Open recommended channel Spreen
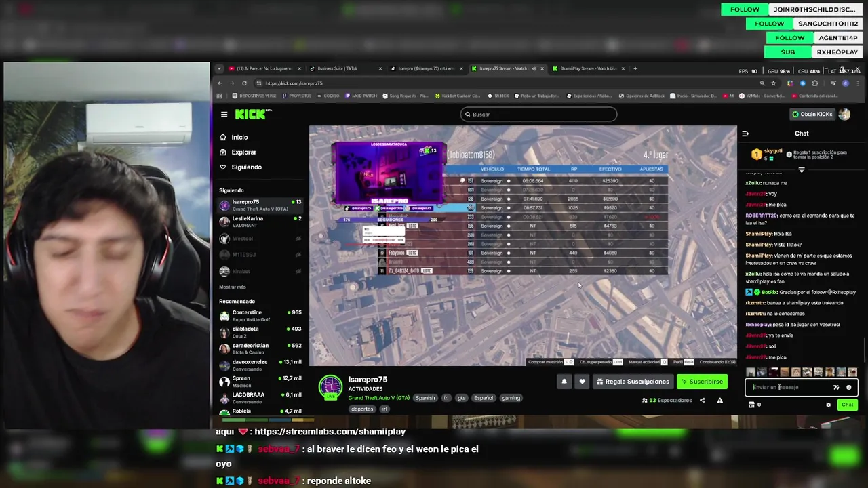The image size is (868, 488). click(x=260, y=381)
